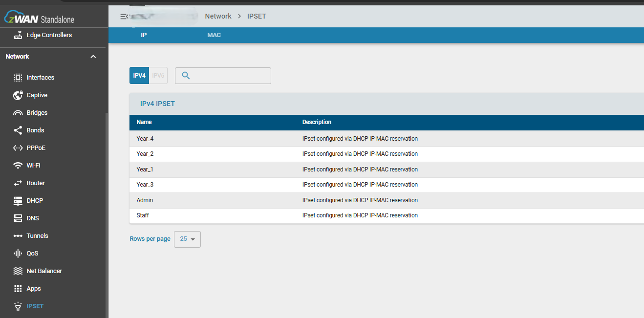
Task: Click the sidebar vertical scrollbar
Action: point(107,215)
